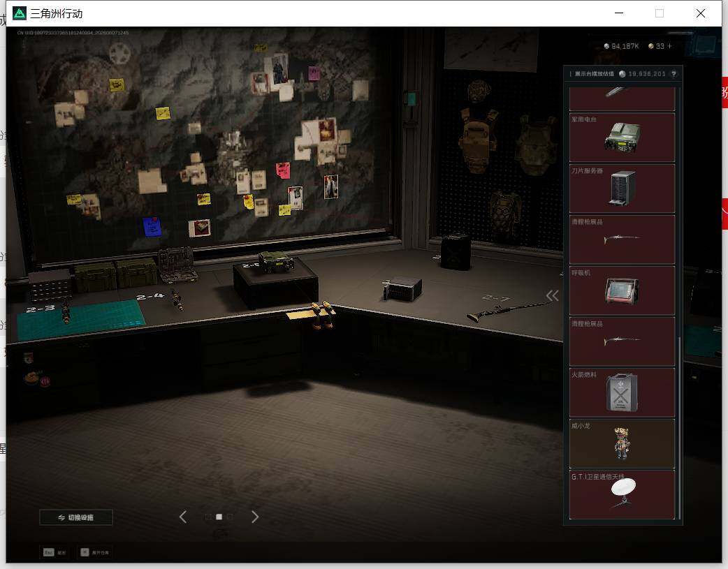Select the 火箭燃料 item card
The image size is (728, 569).
click(x=622, y=392)
